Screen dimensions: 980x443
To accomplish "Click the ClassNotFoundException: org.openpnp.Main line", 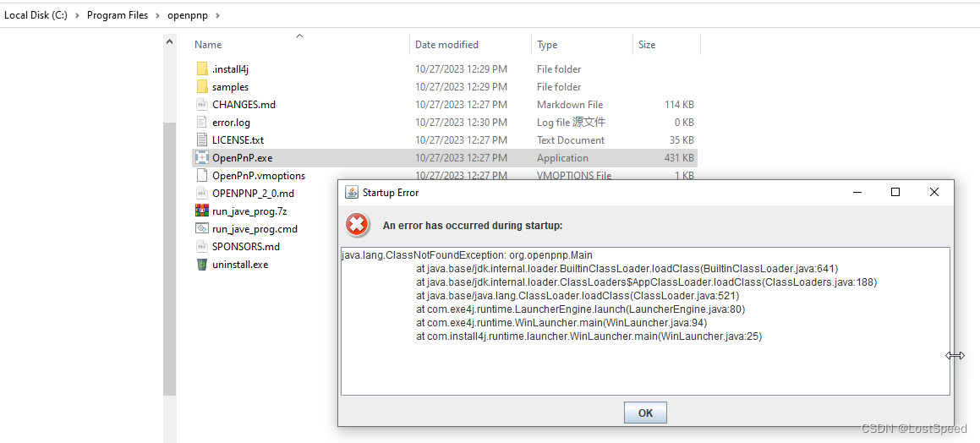I will 467,255.
